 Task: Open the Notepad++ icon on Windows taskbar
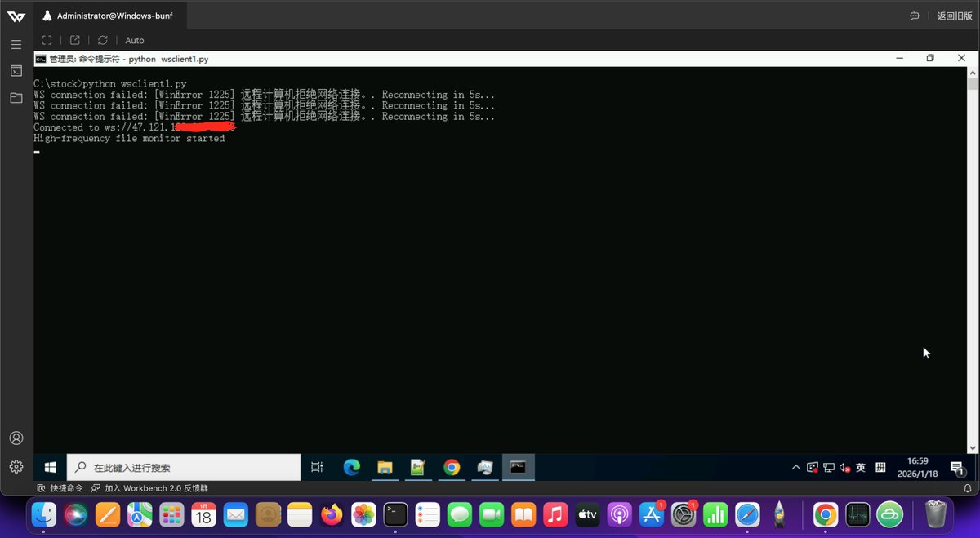418,467
